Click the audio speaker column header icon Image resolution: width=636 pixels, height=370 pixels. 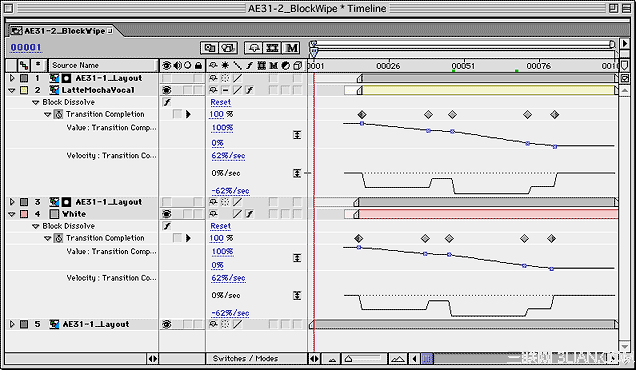point(178,65)
